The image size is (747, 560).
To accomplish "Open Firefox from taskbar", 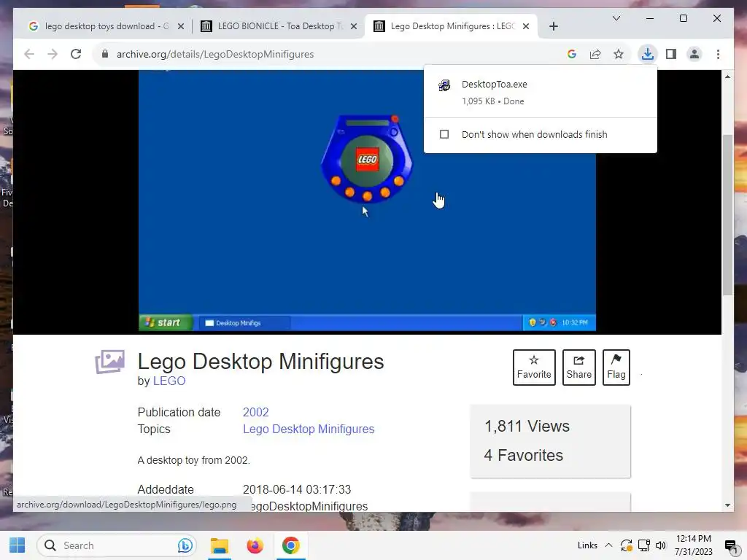I will click(x=255, y=545).
